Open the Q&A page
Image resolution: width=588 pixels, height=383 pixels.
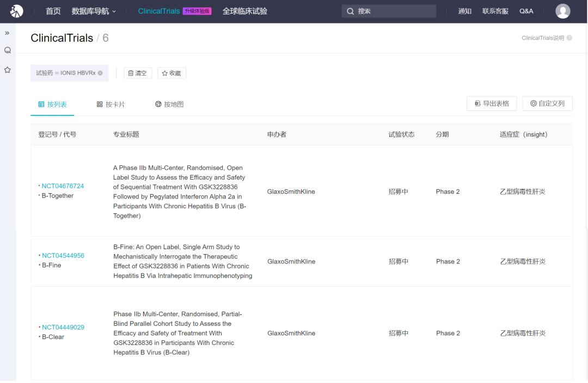526,11
